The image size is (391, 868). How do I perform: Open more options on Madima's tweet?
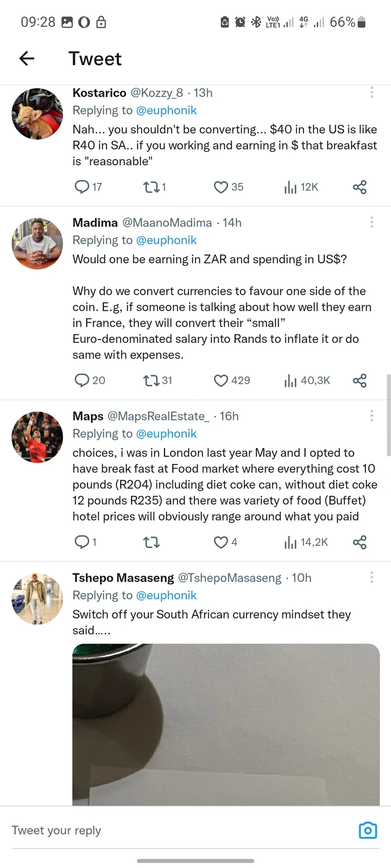click(371, 222)
